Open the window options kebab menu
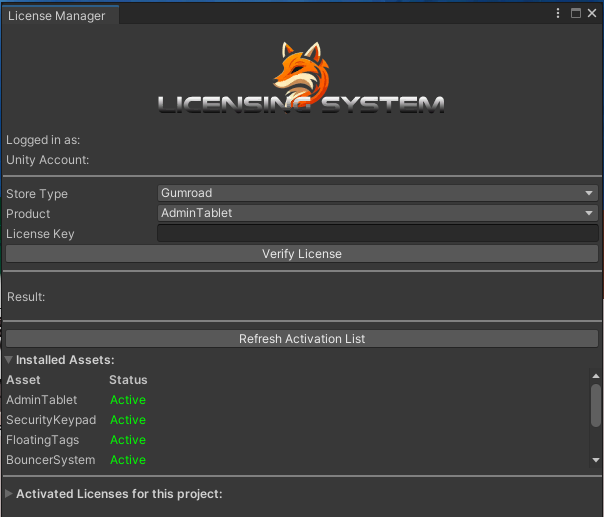 pyautogui.click(x=558, y=13)
